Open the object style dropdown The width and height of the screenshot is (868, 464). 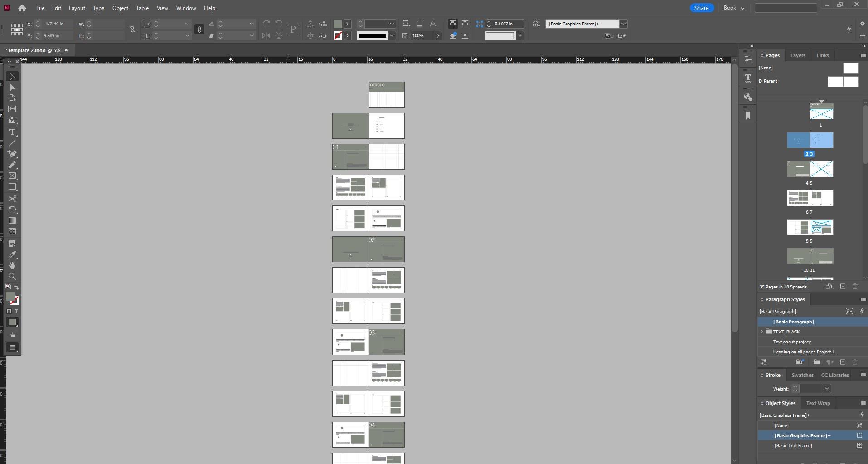pos(623,24)
